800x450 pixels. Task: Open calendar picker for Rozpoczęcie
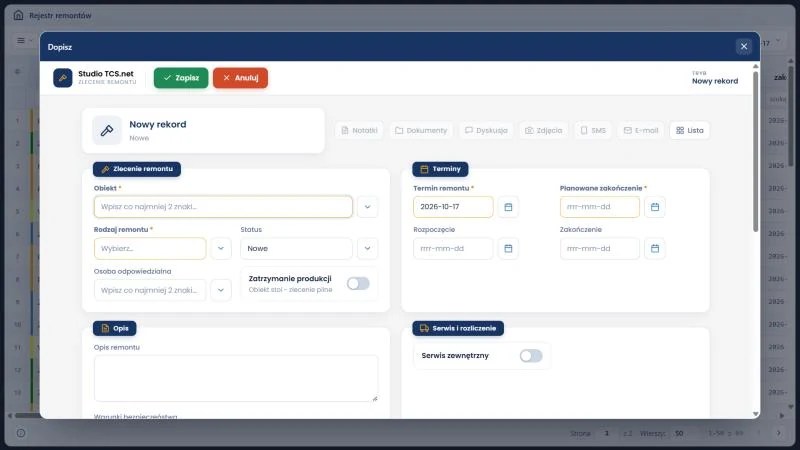pyautogui.click(x=508, y=248)
